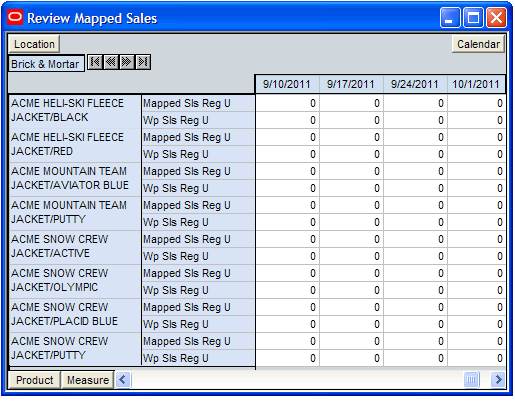515x401 pixels.
Task: Select ACME SNOW CREW JACKET/ACTIVE row
Action: [x=75, y=247]
